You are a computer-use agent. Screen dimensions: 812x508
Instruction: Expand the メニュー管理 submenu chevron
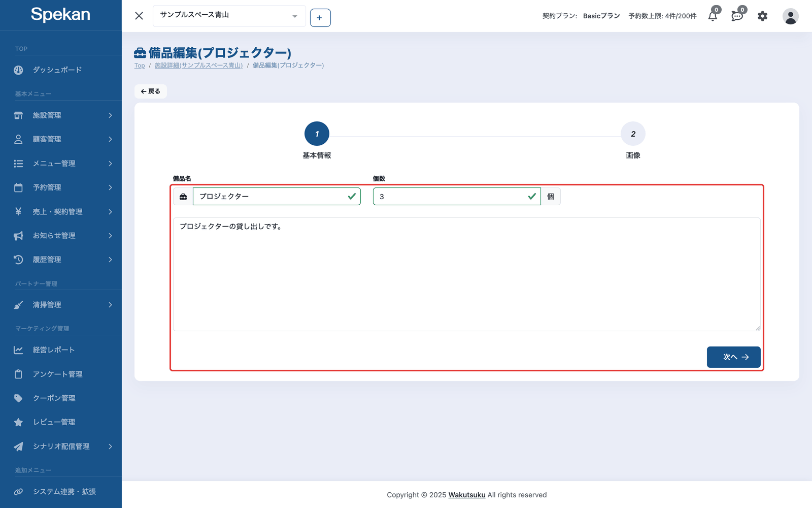pyautogui.click(x=110, y=164)
